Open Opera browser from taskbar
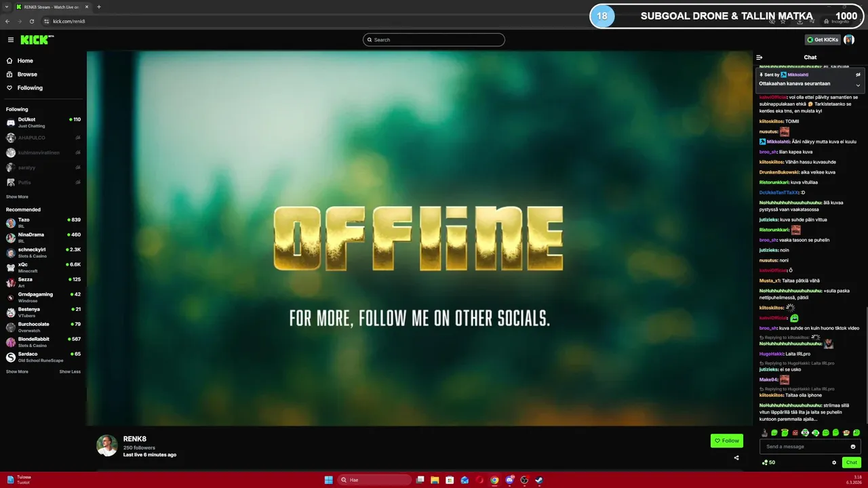This screenshot has height=488, width=868. click(x=479, y=480)
